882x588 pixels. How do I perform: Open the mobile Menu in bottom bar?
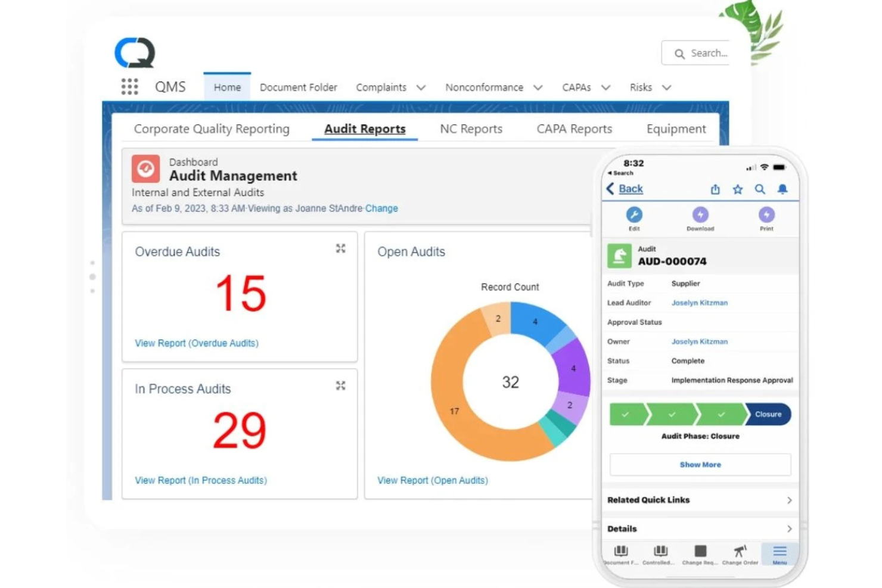coord(779,551)
